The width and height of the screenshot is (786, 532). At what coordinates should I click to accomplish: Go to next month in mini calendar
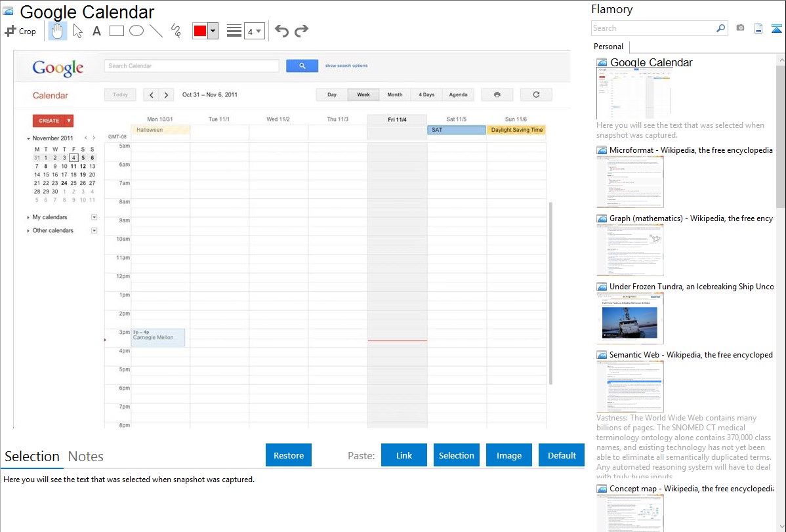click(94, 138)
